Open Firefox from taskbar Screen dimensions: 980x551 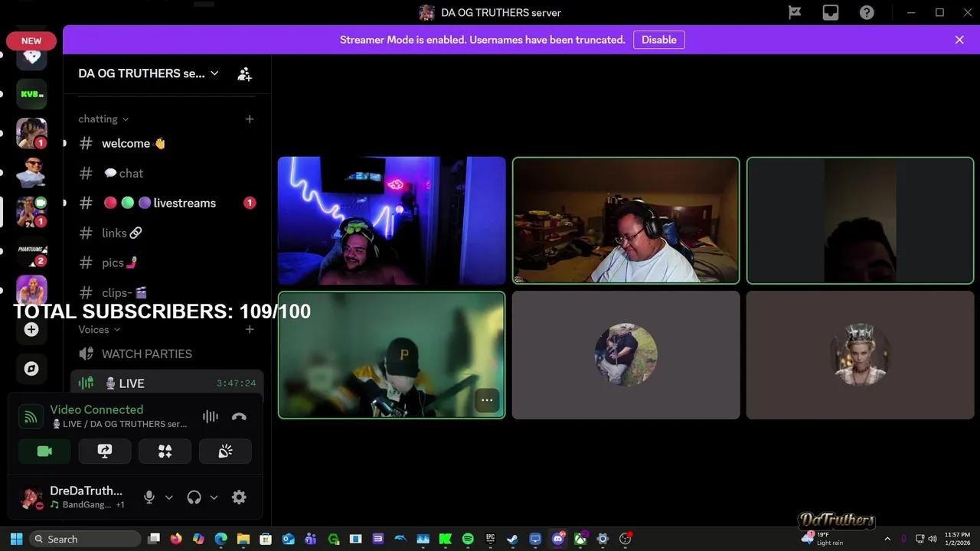click(176, 539)
